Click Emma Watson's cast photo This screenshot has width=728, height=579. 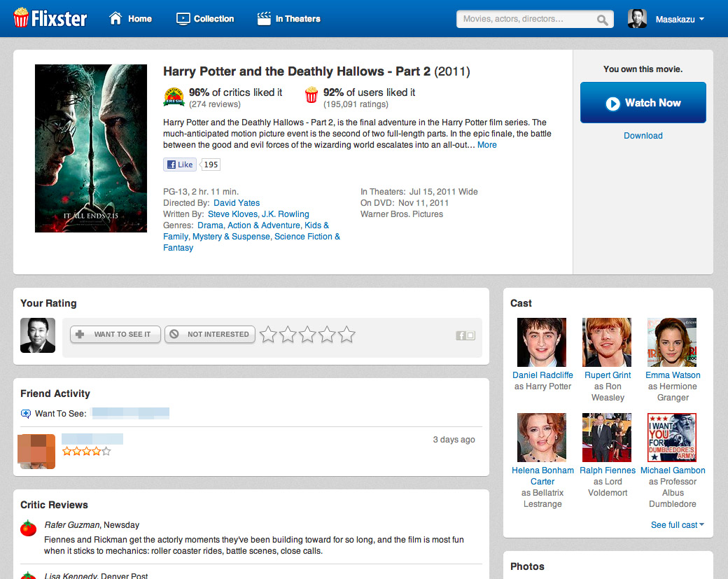(x=672, y=342)
